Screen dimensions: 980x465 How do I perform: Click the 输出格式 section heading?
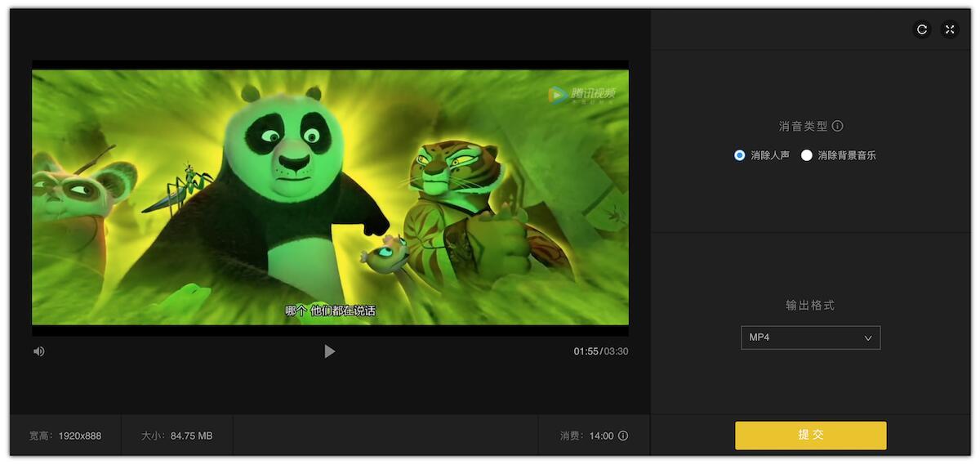810,305
